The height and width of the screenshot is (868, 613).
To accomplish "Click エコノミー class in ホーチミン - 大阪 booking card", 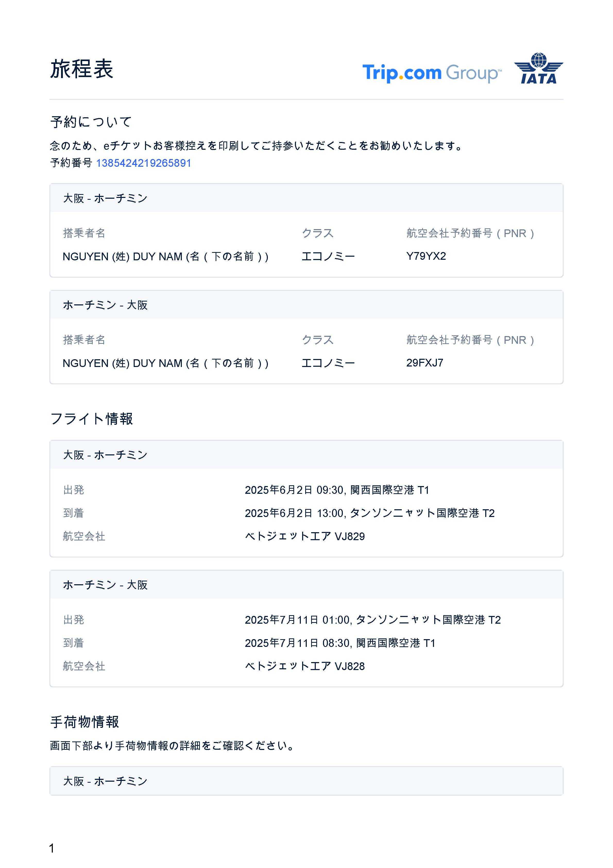I will coord(328,363).
